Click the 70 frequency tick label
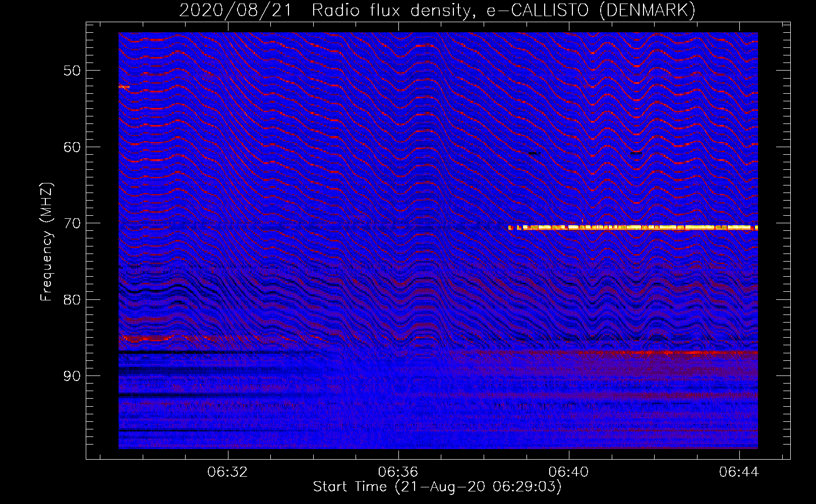The image size is (816, 504). coord(72,223)
